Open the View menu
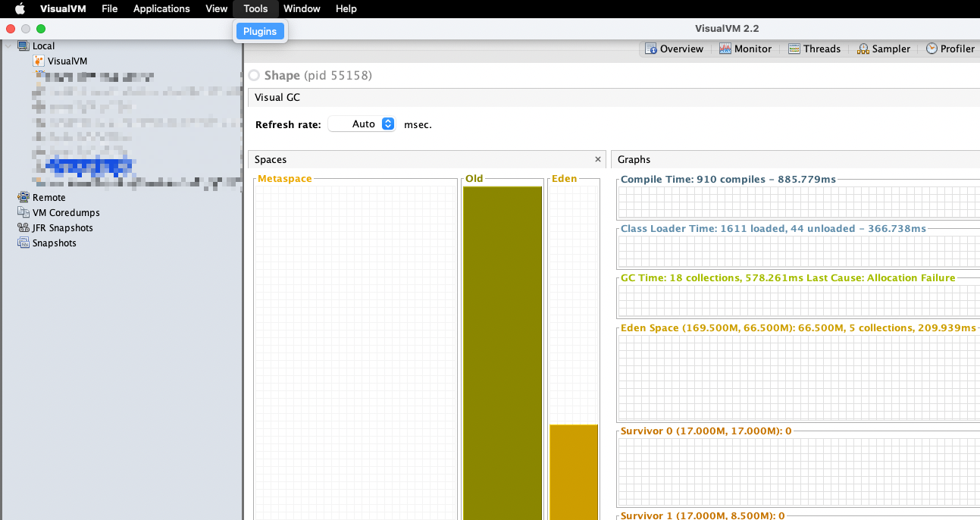This screenshot has height=520, width=980. (x=216, y=8)
